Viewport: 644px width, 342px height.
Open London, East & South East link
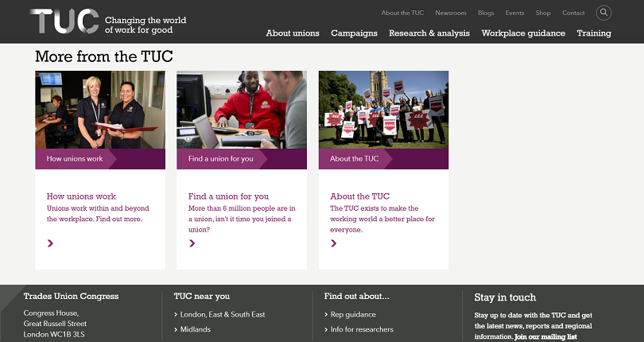click(223, 314)
